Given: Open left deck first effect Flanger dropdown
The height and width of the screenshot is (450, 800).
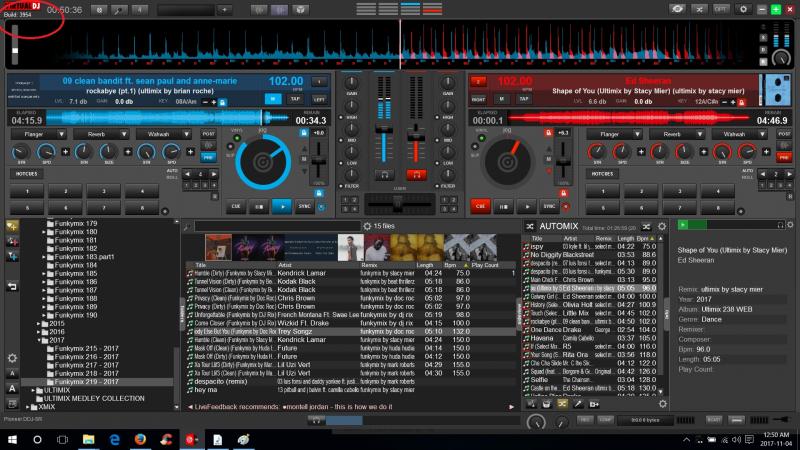Looking at the screenshot, I should 39,134.
